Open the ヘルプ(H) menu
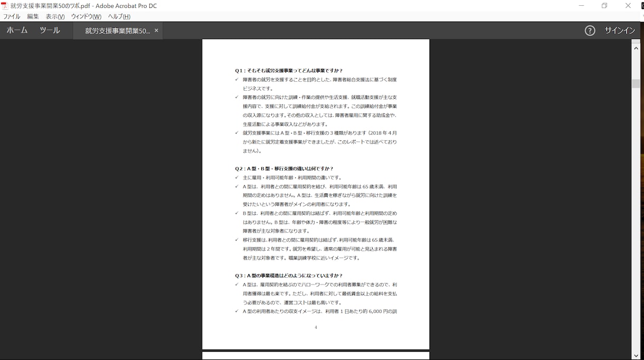 (x=119, y=16)
